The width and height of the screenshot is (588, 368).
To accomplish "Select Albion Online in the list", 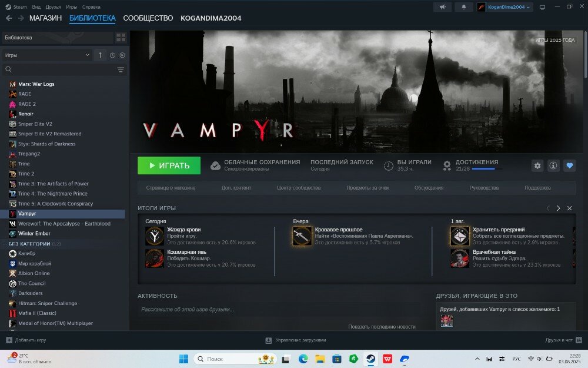I will (34, 273).
